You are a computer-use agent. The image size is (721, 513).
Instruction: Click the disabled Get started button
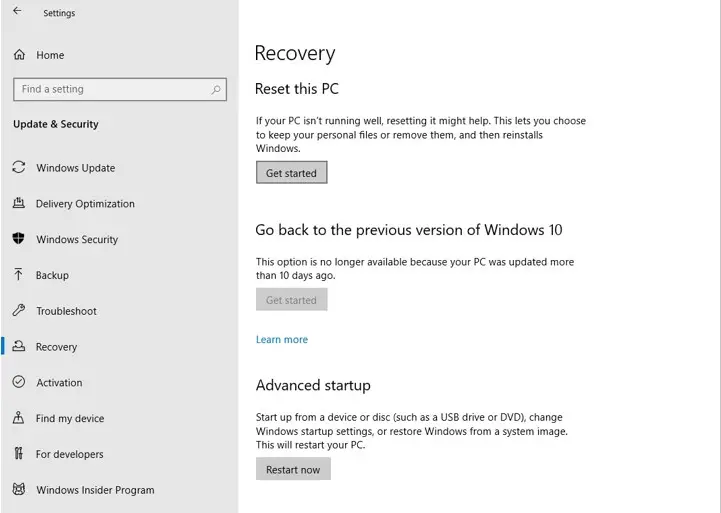(x=292, y=300)
